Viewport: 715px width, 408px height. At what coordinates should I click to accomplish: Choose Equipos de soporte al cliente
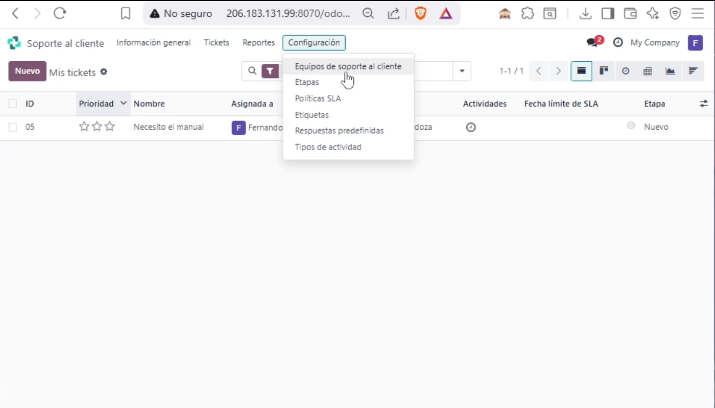(348, 67)
